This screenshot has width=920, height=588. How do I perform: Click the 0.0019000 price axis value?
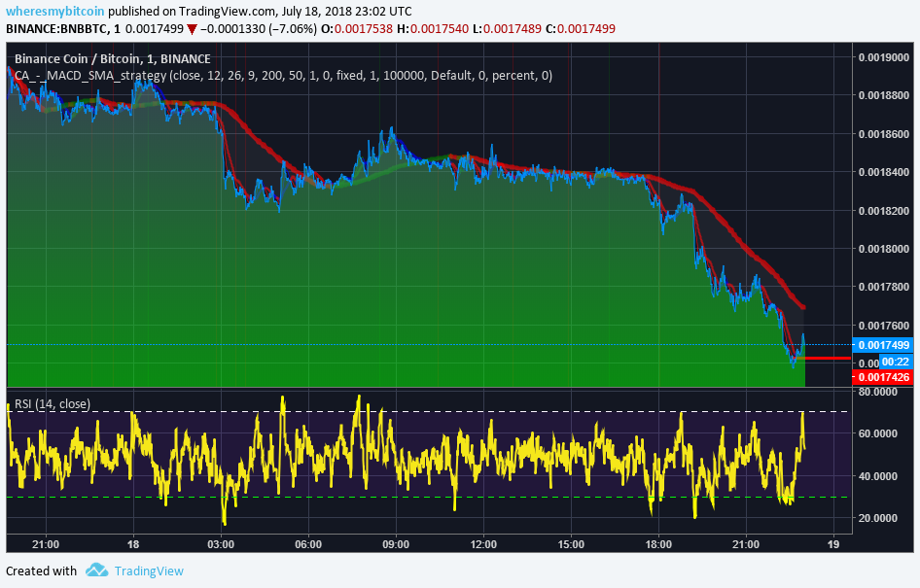[884, 57]
